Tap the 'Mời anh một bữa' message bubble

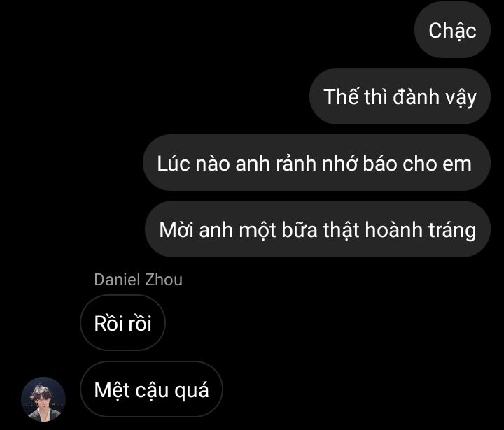[x=318, y=229]
